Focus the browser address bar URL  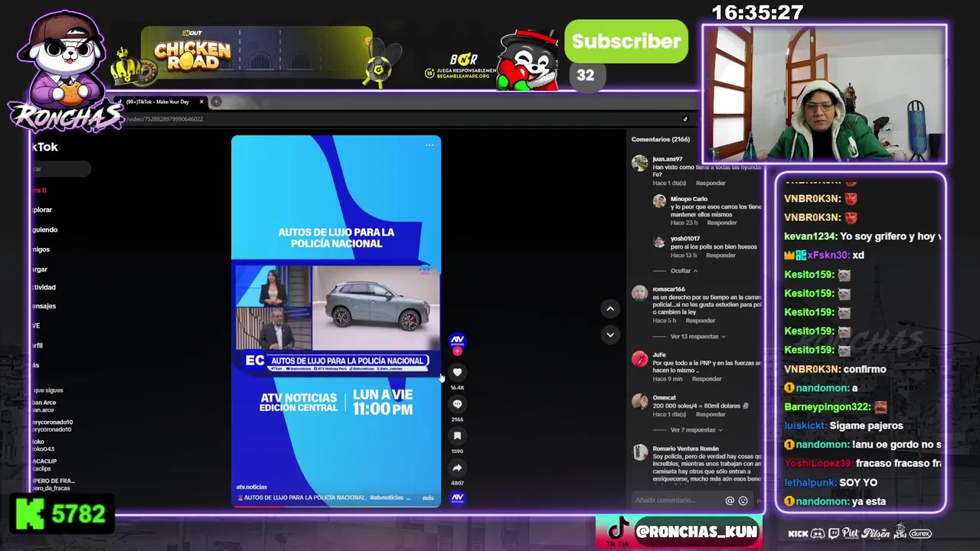pyautogui.click(x=165, y=119)
